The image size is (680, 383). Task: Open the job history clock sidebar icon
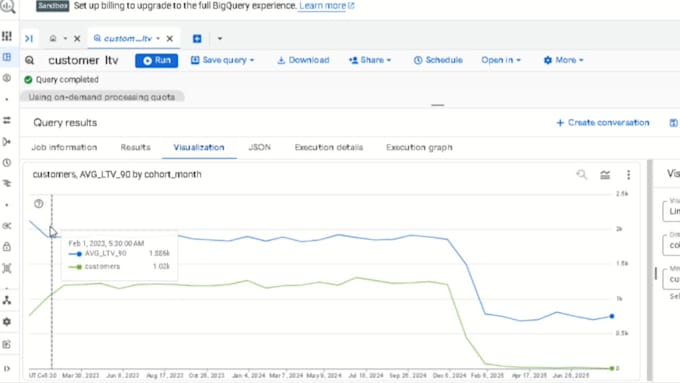pyautogui.click(x=7, y=163)
